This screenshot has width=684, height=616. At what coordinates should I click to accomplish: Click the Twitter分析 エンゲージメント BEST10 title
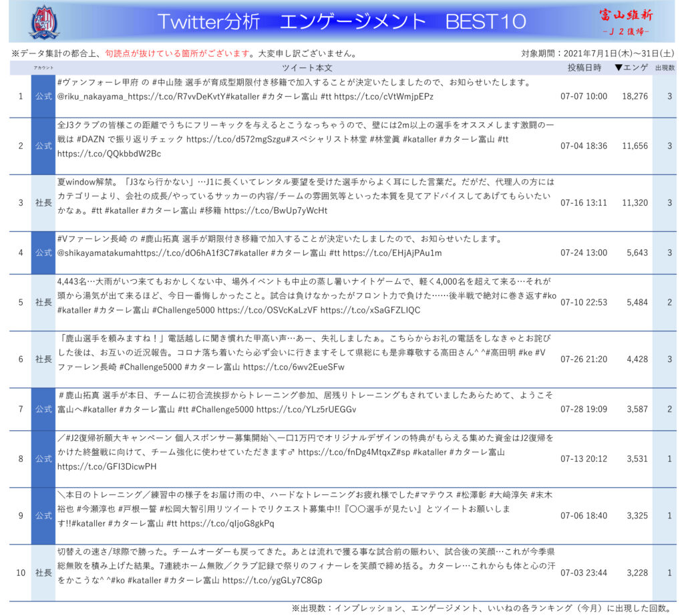(x=341, y=21)
